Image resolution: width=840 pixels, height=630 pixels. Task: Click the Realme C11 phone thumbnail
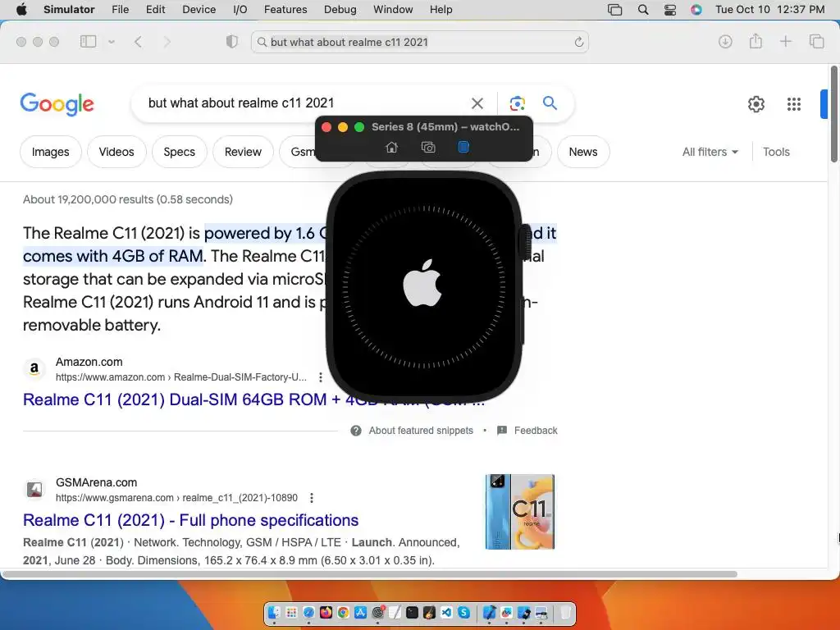coord(519,512)
